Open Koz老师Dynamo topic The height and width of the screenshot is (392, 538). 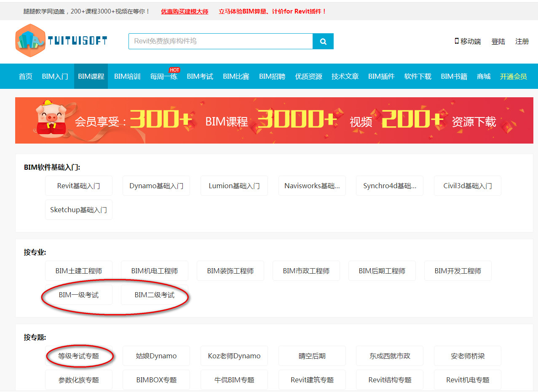click(x=234, y=356)
